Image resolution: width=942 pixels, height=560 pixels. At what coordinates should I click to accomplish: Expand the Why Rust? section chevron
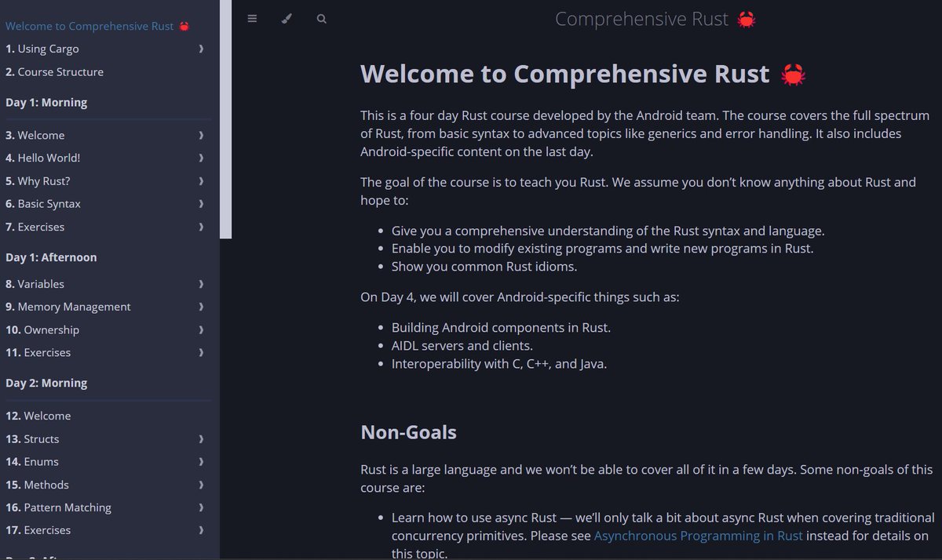[x=201, y=180]
